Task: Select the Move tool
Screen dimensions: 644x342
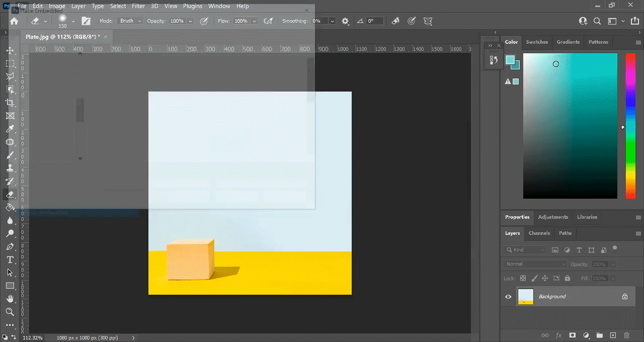Action: coord(10,51)
